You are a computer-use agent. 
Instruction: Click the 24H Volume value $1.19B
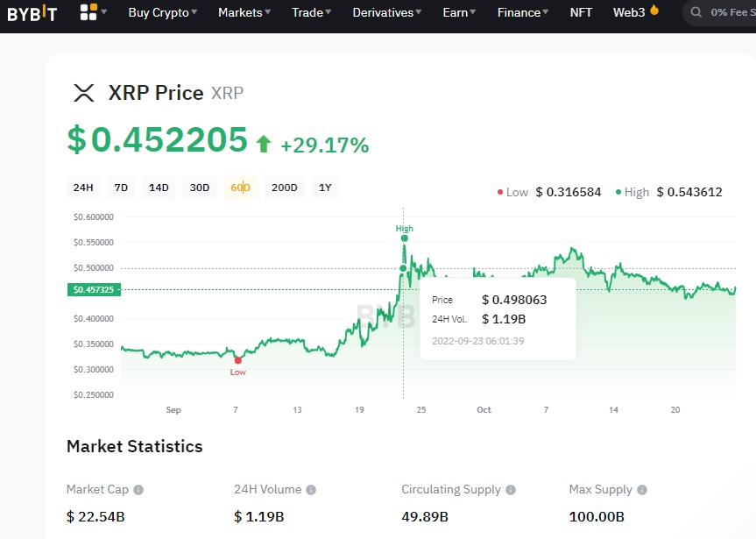coord(259,517)
